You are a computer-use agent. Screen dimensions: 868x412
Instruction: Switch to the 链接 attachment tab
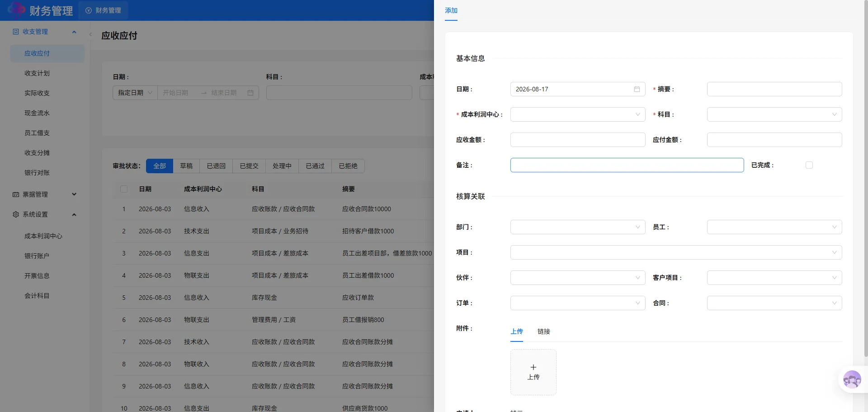[544, 331]
